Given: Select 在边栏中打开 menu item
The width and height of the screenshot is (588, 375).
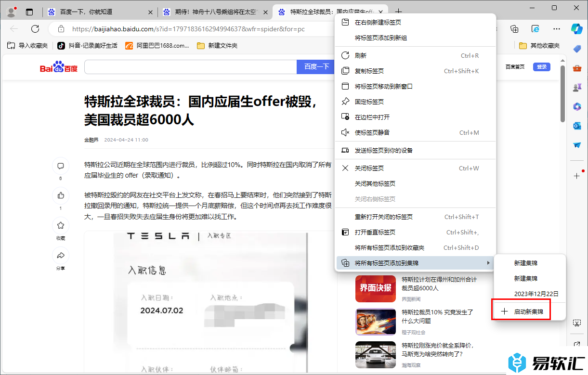Looking at the screenshot, I should (x=415, y=117).
